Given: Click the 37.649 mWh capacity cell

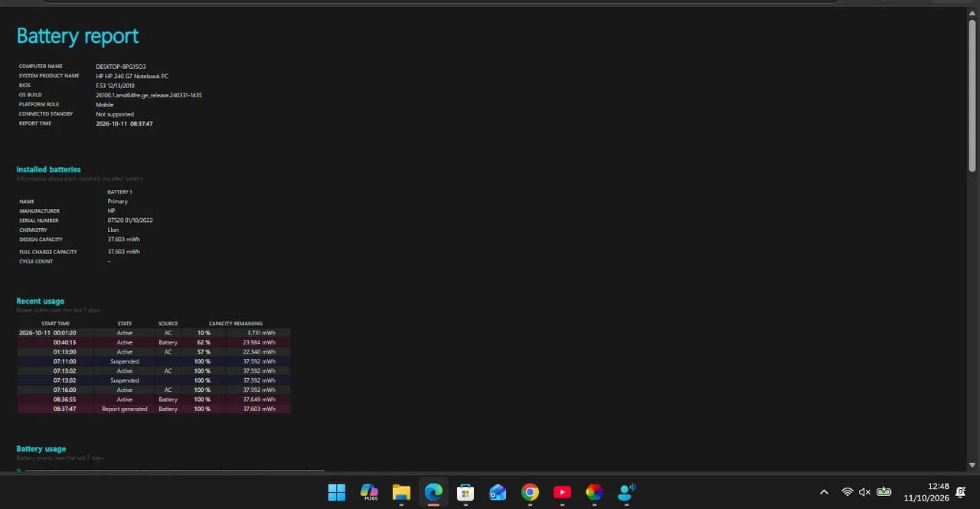Looking at the screenshot, I should tap(259, 400).
